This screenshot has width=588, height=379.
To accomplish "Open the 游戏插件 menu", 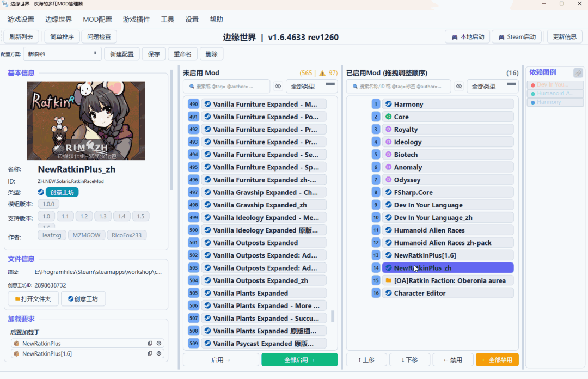I will [136, 20].
